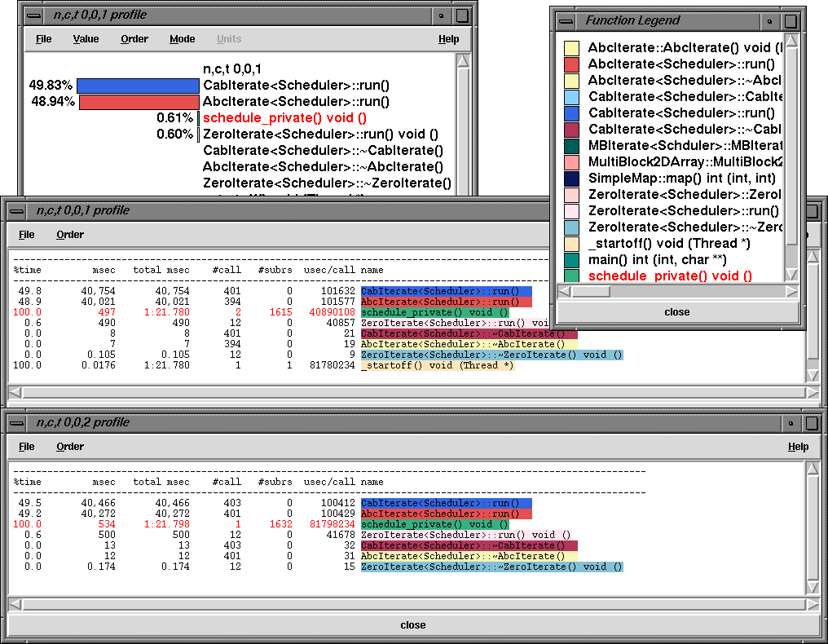Click Function Legend horizontal scroll left arrow
This screenshot has width=828, height=644.
[564, 291]
